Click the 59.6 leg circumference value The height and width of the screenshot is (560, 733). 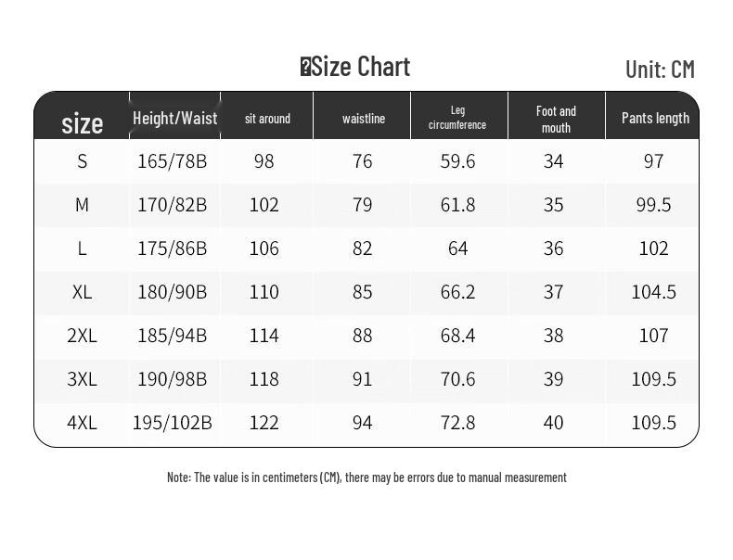click(457, 161)
